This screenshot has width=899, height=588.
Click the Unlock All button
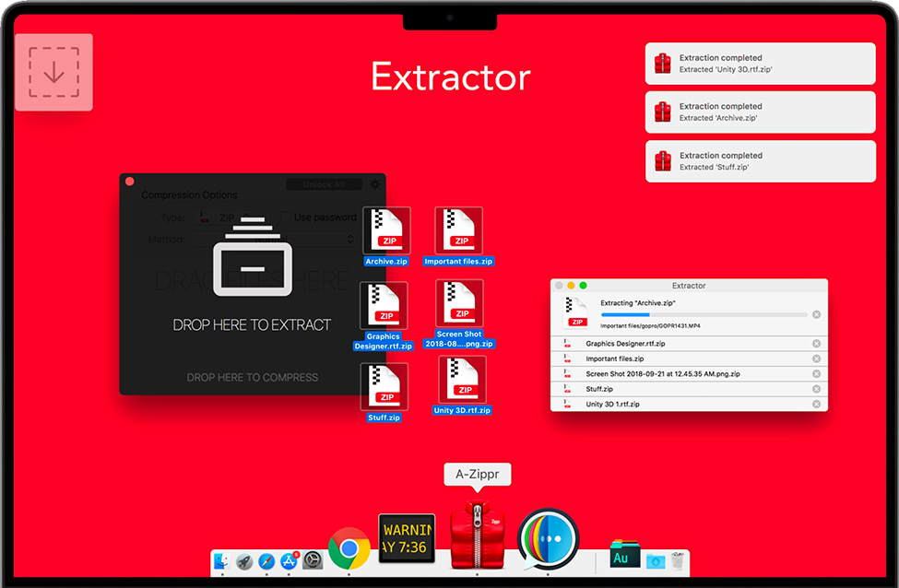324,184
